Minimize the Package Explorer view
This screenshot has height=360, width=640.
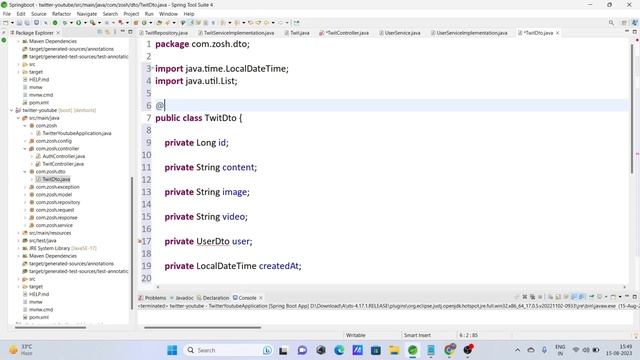(122, 32)
